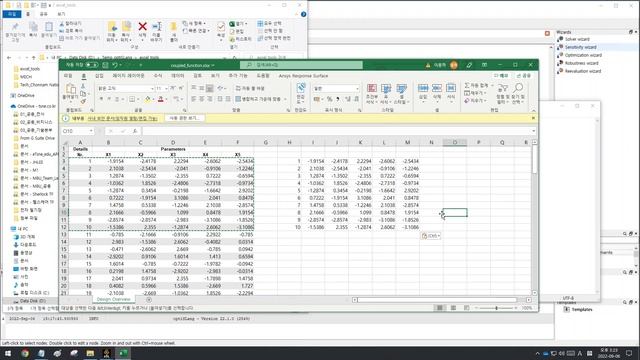640x360 pixels.
Task: Click the Comma Style icon
Action: tap(338, 99)
